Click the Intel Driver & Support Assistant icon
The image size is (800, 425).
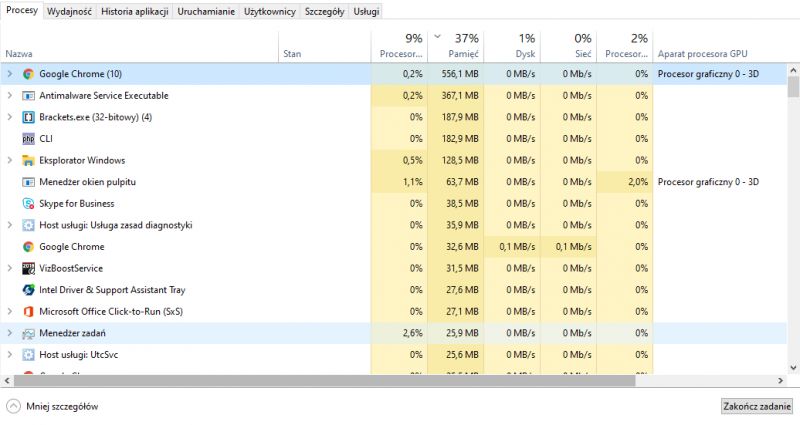click(x=29, y=290)
